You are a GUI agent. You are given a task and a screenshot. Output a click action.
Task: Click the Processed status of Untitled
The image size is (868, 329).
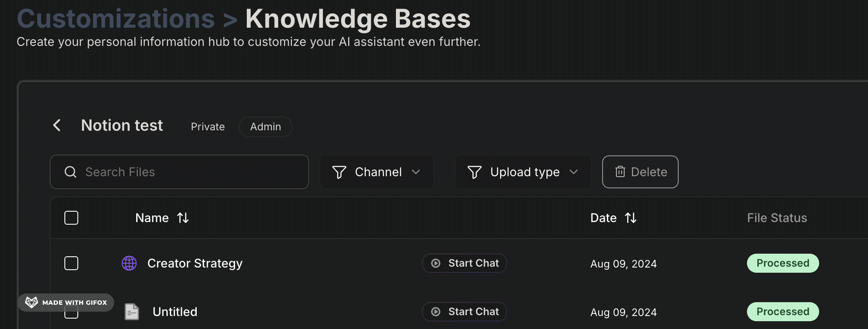click(x=783, y=312)
